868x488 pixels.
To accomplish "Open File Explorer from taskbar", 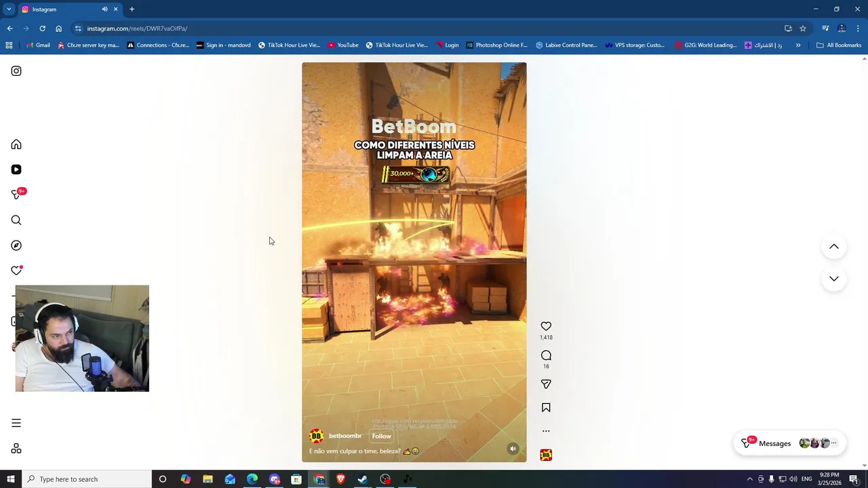I will pyautogui.click(x=208, y=479).
